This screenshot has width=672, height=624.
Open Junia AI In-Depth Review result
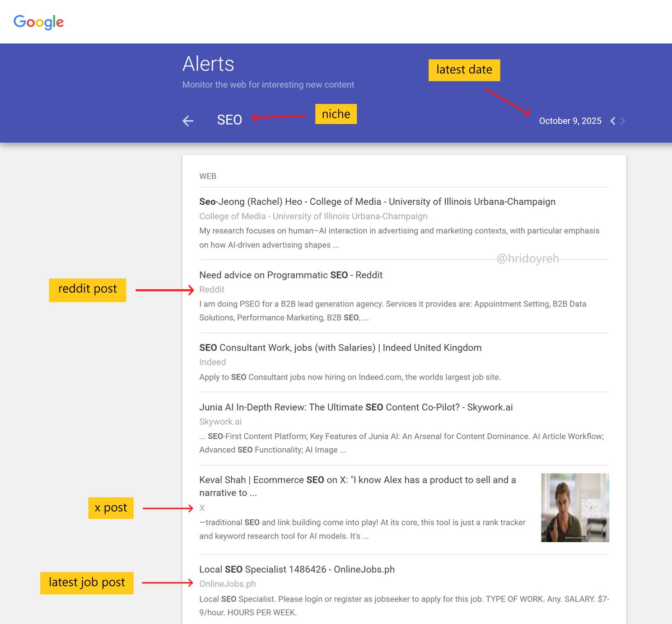[356, 407]
